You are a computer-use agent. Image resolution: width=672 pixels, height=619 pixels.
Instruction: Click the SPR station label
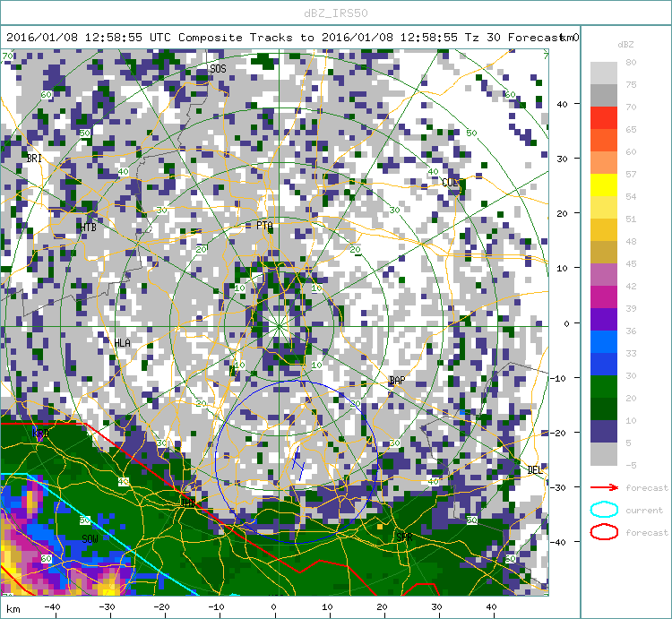coord(405,537)
